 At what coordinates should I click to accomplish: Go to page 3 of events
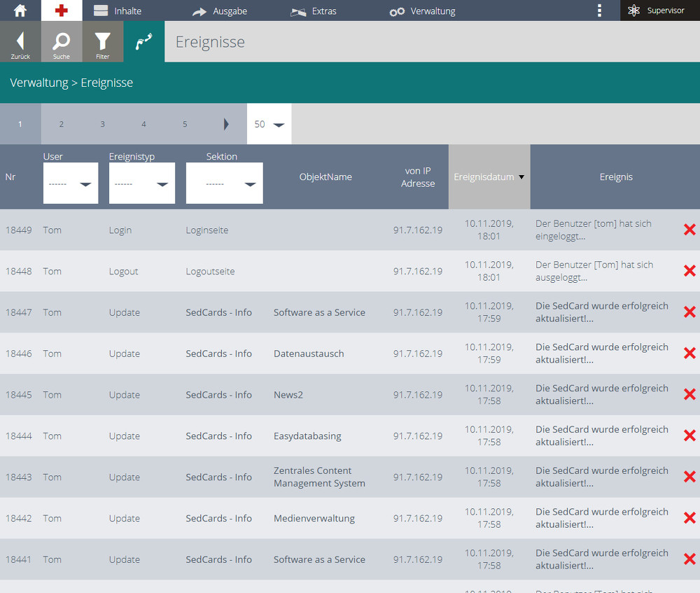[103, 124]
